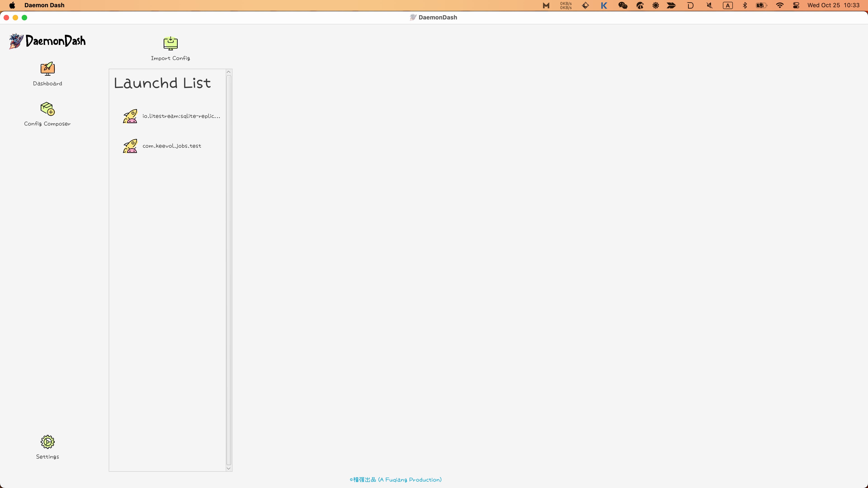Click the blue K menu bar icon
Image resolution: width=868 pixels, height=488 pixels.
pyautogui.click(x=604, y=5)
